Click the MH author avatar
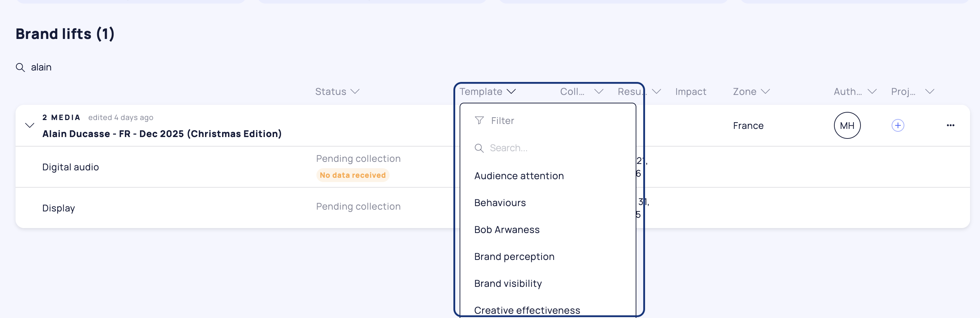 coord(847,125)
